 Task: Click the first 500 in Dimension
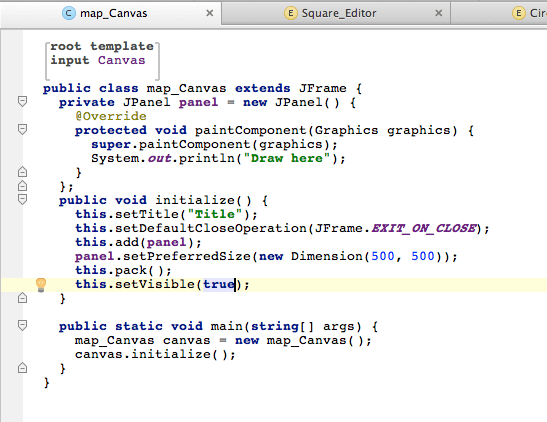383,256
